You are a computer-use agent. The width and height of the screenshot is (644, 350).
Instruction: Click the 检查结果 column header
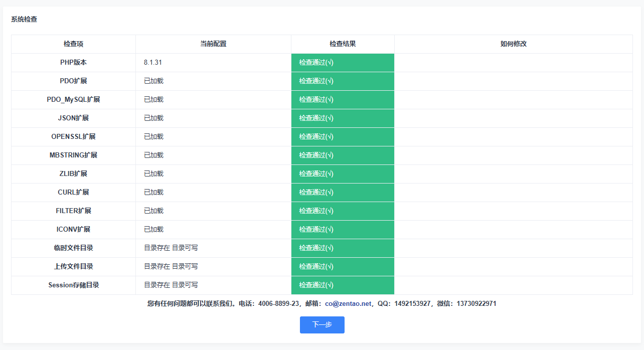[x=343, y=44]
